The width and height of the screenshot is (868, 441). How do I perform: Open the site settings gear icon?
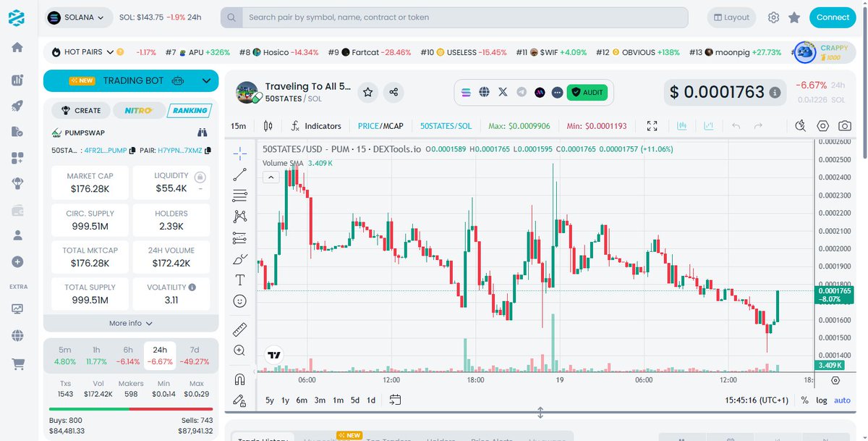click(773, 17)
